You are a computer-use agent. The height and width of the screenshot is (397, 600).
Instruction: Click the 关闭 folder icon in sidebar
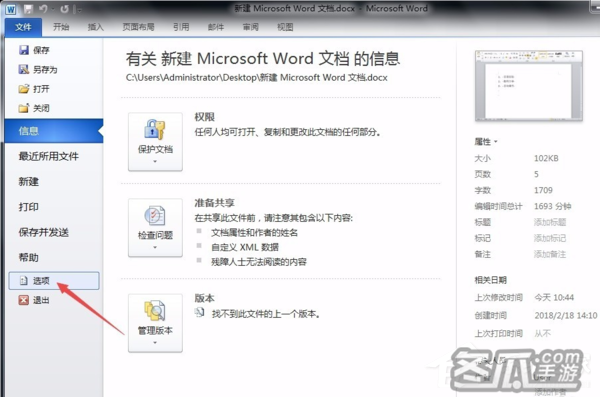24,108
